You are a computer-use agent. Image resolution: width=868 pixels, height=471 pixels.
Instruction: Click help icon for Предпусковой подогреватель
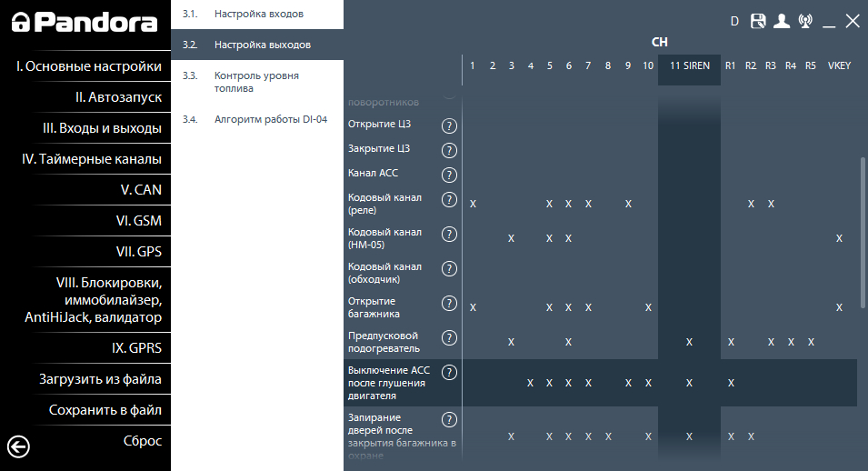449,337
